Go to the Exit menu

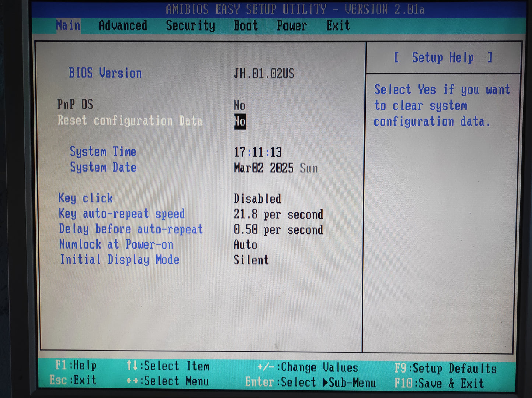click(x=338, y=25)
